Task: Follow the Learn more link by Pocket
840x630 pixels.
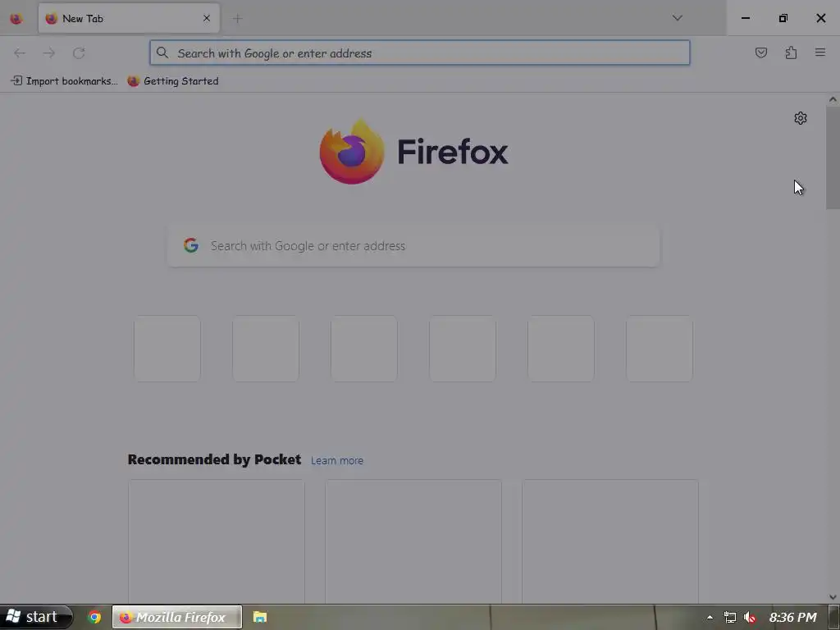Action: (x=337, y=460)
